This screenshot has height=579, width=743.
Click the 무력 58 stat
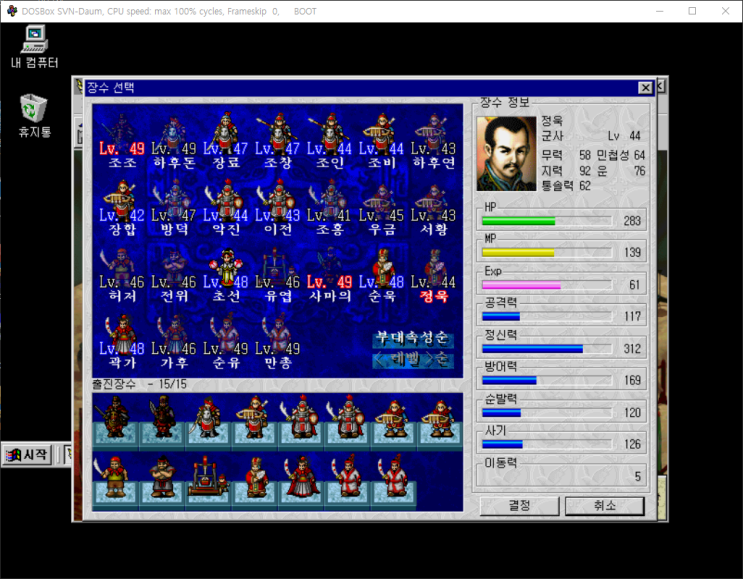[566, 155]
